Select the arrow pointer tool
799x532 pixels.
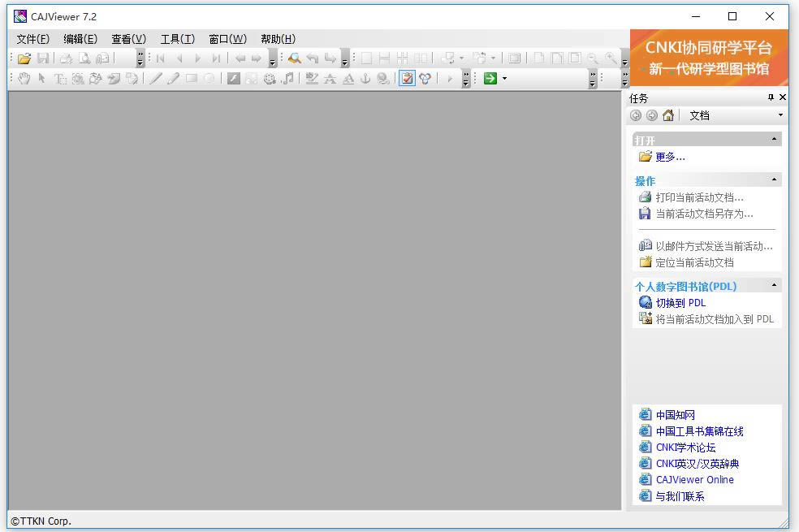[x=41, y=79]
